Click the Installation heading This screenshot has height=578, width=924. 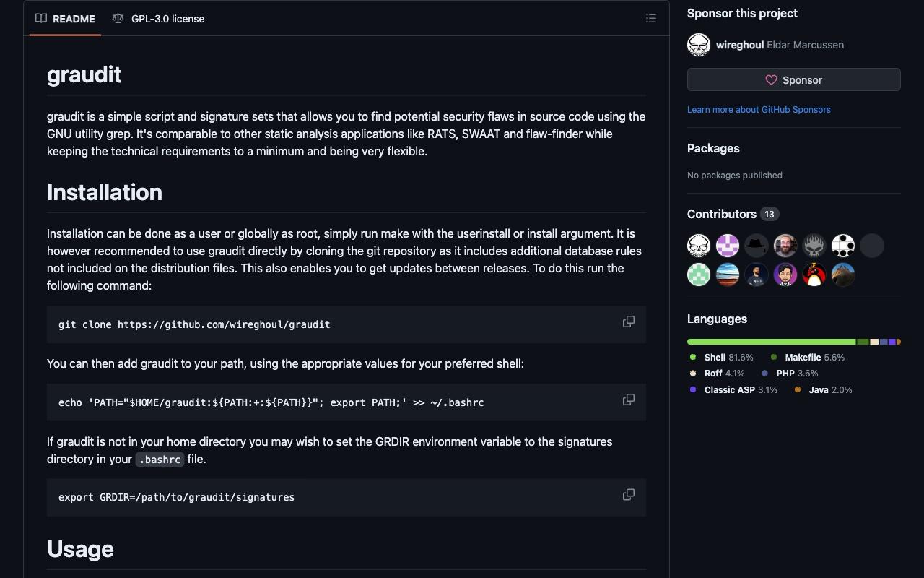(x=105, y=192)
